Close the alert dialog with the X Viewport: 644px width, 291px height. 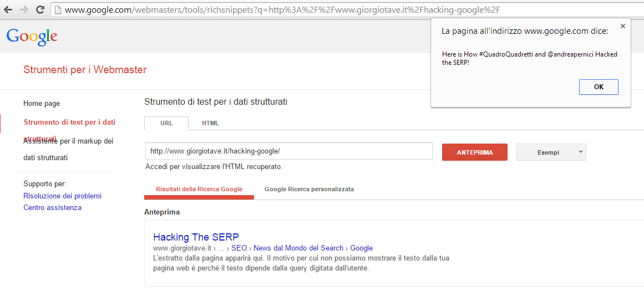(622, 26)
